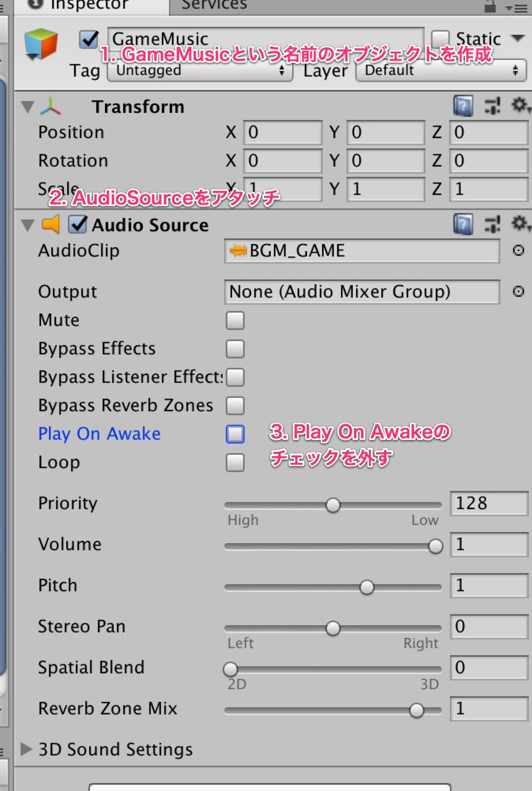Switch to the Services tab

[214, 6]
